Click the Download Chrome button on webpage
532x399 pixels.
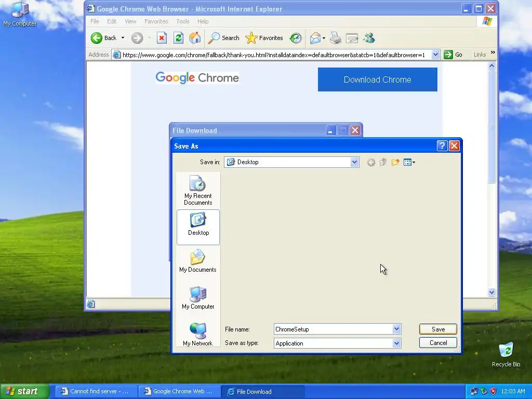pyautogui.click(x=377, y=79)
